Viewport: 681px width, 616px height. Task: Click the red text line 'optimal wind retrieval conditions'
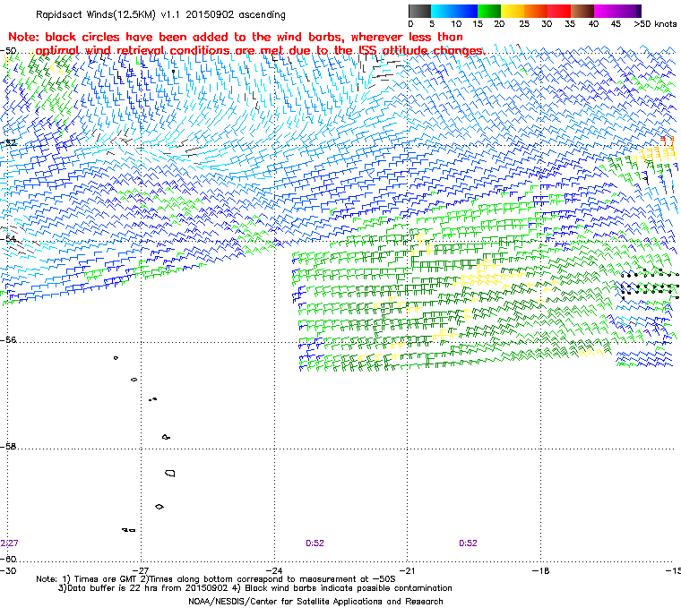(x=260, y=51)
